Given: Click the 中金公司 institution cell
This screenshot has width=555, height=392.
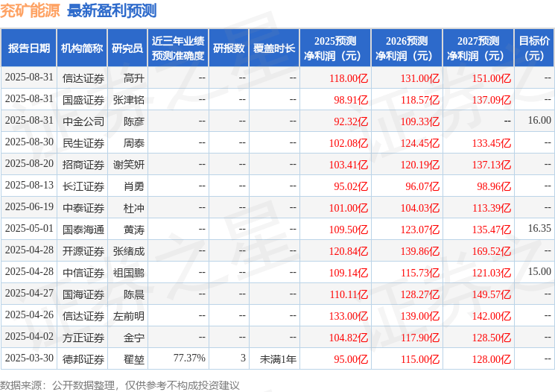Looking at the screenshot, I should click(83, 121).
